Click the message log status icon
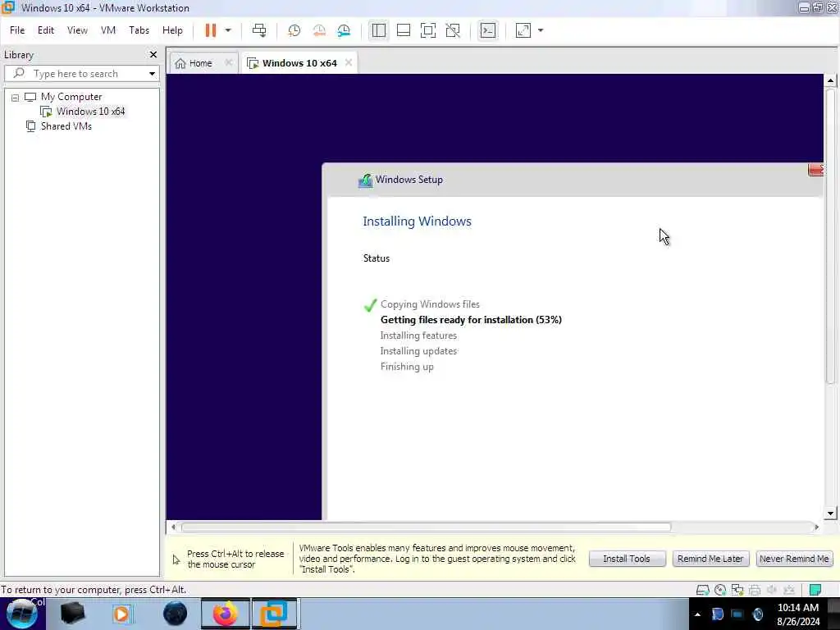This screenshot has width=840, height=630. 815,590
